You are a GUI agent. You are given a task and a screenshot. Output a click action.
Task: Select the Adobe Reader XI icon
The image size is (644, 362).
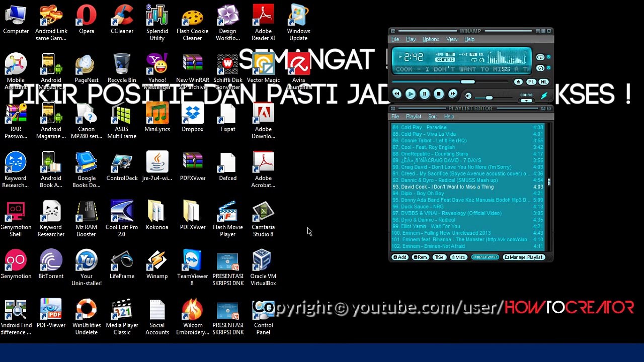pos(263,23)
